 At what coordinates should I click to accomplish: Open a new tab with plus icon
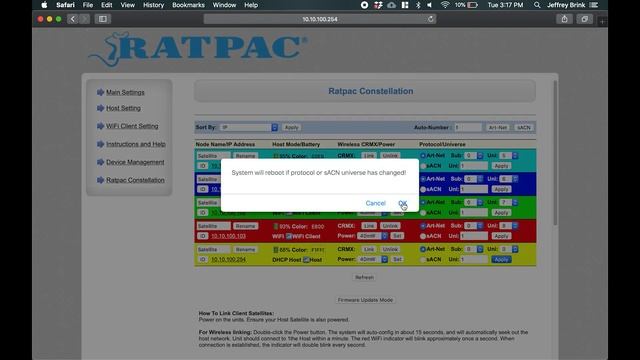tap(602, 21)
